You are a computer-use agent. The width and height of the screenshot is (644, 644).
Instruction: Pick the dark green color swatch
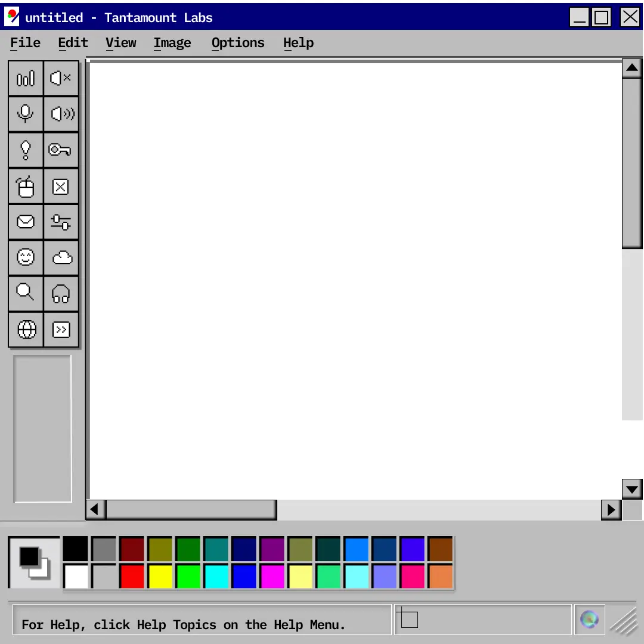tap(188, 549)
